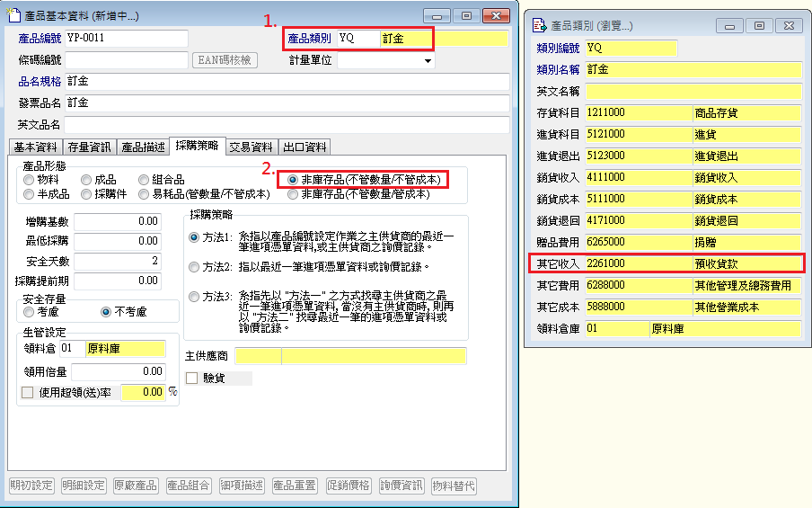Maximize the 產品類別 browse window
Viewport: 812px width, 508px height.
pyautogui.click(x=759, y=26)
